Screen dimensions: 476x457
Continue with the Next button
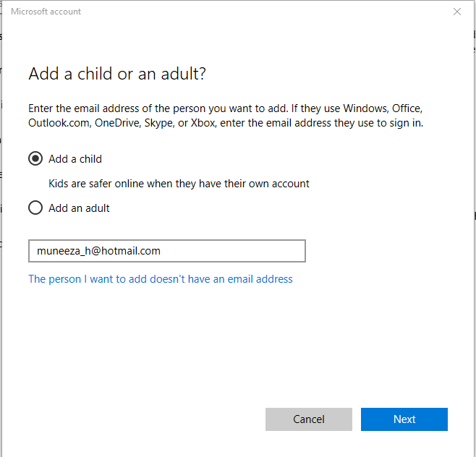404,419
